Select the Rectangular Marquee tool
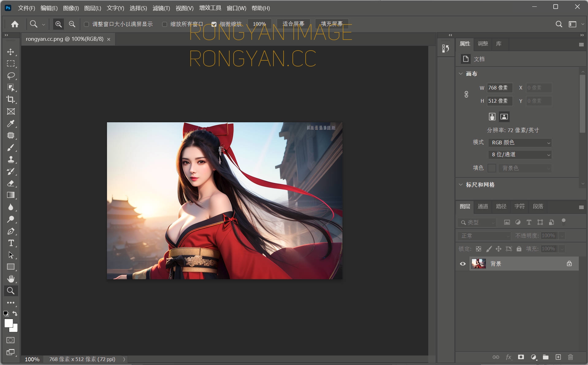The height and width of the screenshot is (365, 588). (11, 64)
